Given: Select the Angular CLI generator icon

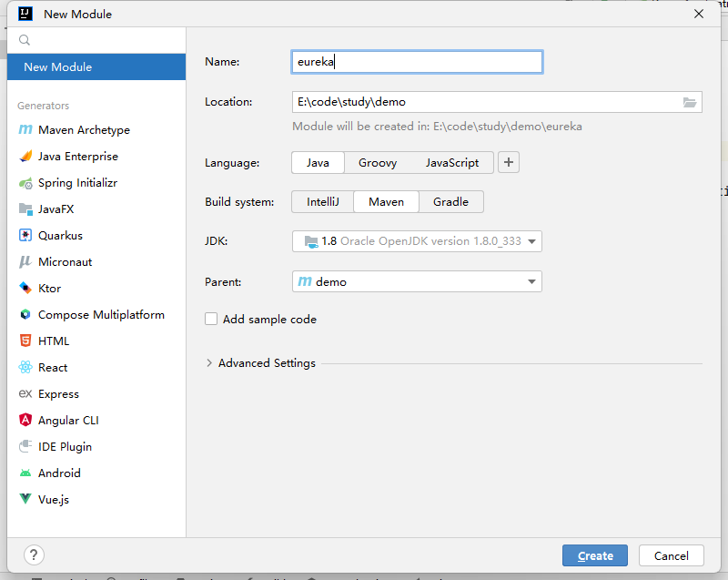Looking at the screenshot, I should coord(25,421).
